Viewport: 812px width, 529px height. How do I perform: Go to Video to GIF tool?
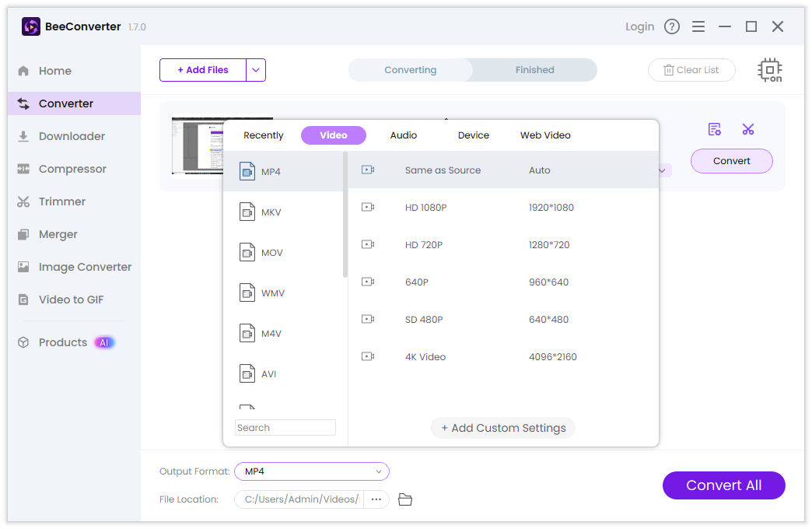click(x=71, y=300)
